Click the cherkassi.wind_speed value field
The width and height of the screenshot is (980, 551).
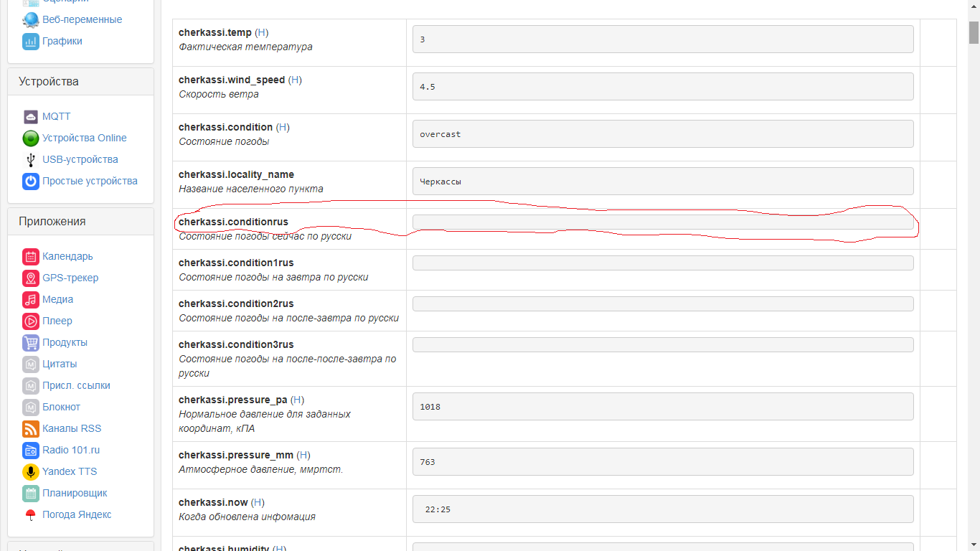point(662,87)
